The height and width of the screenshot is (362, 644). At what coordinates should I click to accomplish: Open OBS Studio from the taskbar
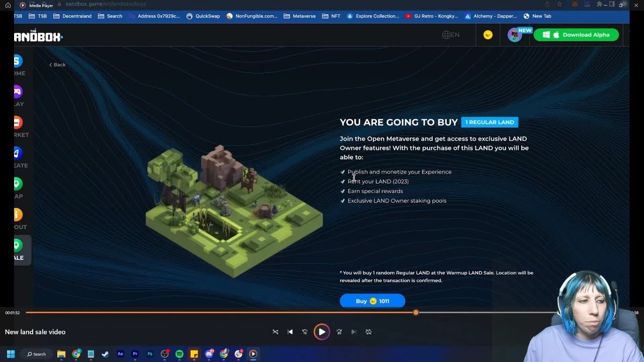pyautogui.click(x=165, y=354)
